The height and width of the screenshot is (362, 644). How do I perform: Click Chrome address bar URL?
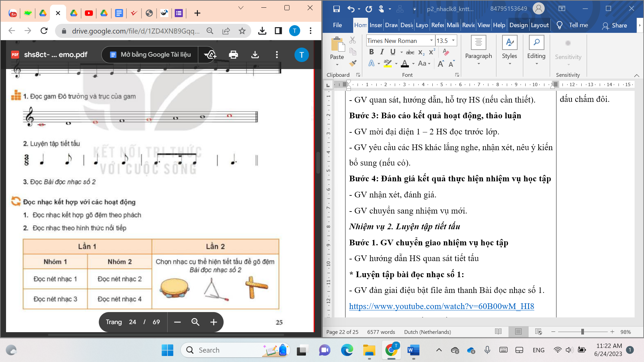point(136,31)
